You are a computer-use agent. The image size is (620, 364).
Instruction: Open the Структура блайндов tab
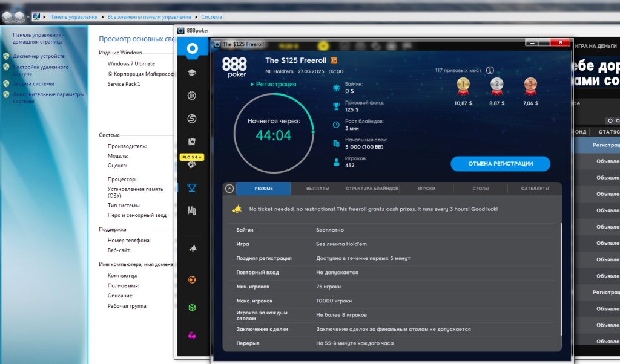click(372, 189)
